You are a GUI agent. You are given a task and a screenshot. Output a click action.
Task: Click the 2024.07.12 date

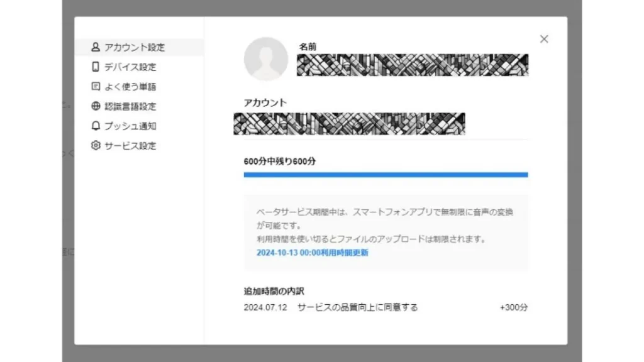tap(265, 307)
